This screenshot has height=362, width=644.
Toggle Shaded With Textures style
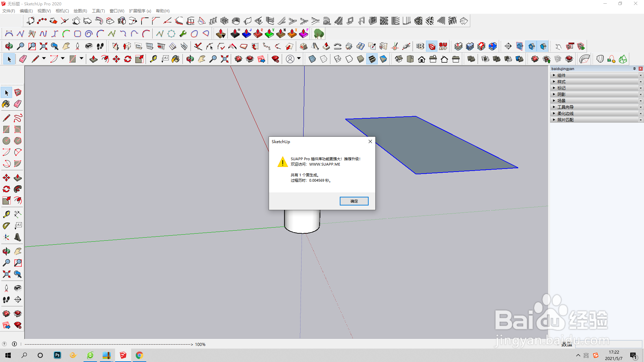click(x=372, y=59)
